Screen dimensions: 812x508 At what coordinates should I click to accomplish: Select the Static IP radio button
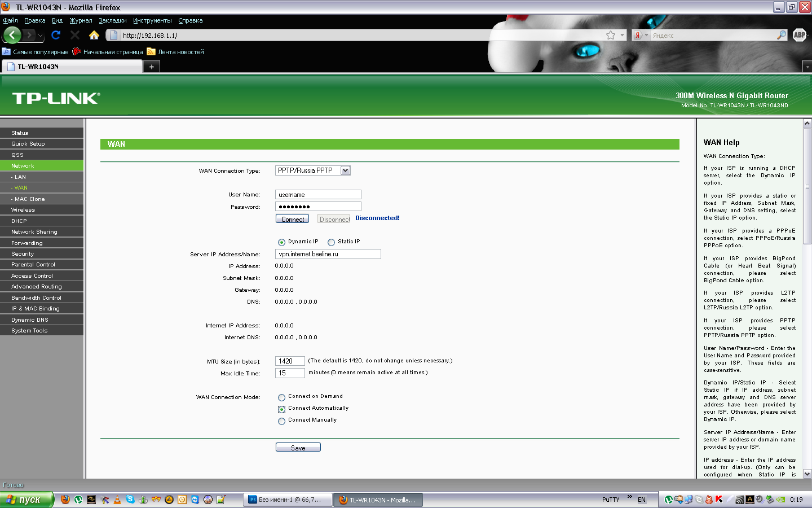pyautogui.click(x=331, y=242)
